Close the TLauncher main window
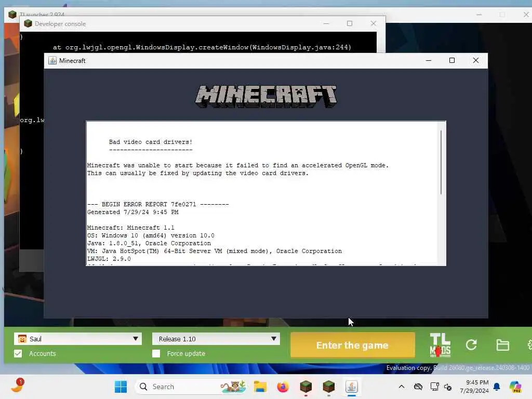The height and width of the screenshot is (399, 532). [526, 15]
